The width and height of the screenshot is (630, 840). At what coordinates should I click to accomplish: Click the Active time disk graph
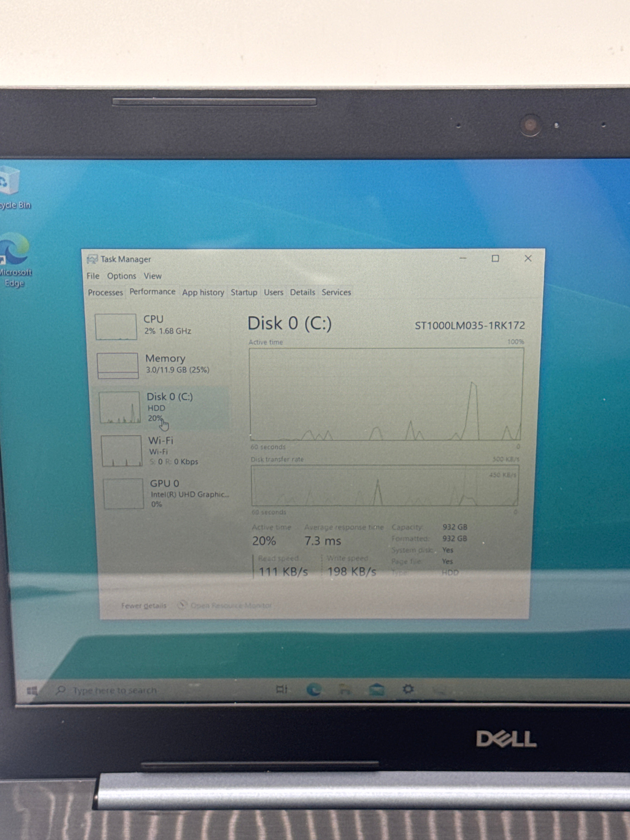(386, 394)
